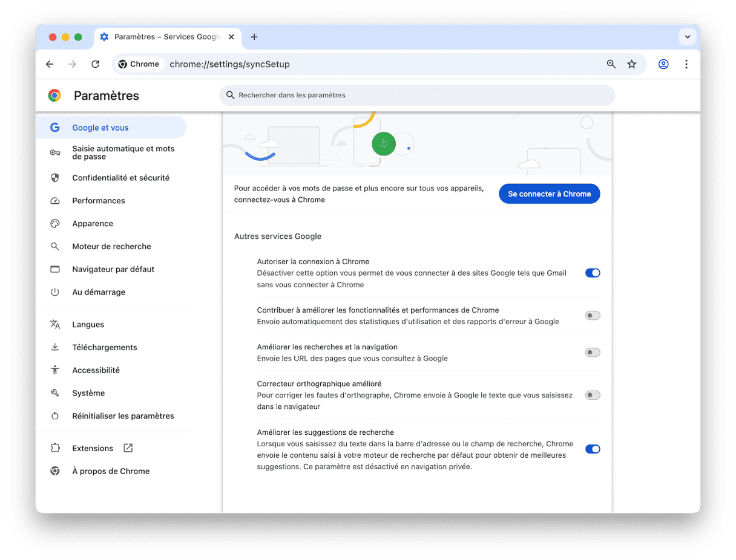The image size is (736, 560).
Task: Open a new tab with plus icon
Action: 254,37
